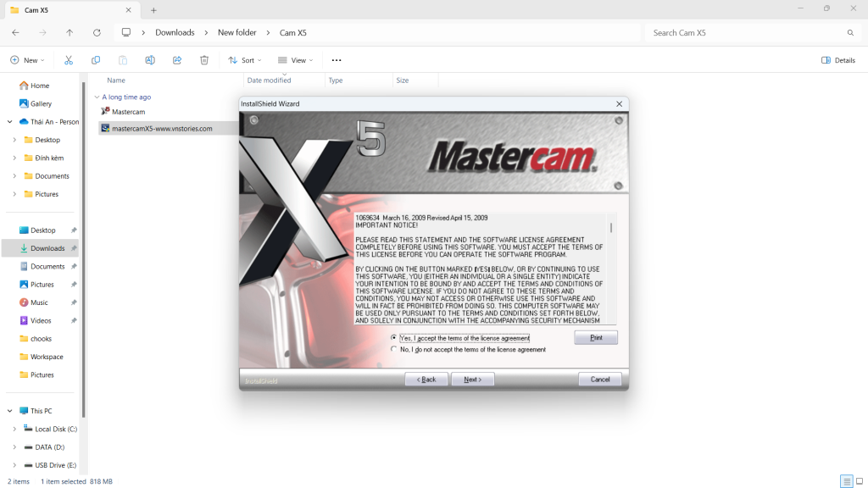Click New folder in address breadcrumb
Image resolution: width=868 pixels, height=488 pixels.
(237, 33)
